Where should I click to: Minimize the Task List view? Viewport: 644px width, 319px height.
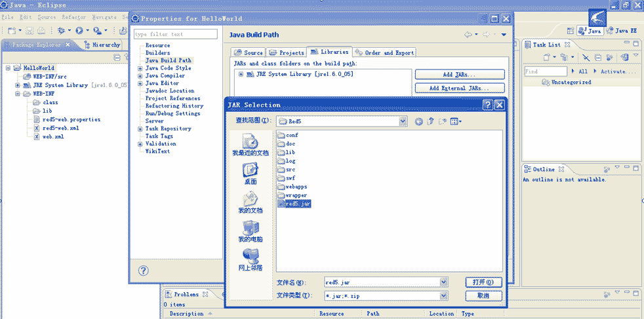tap(626, 42)
